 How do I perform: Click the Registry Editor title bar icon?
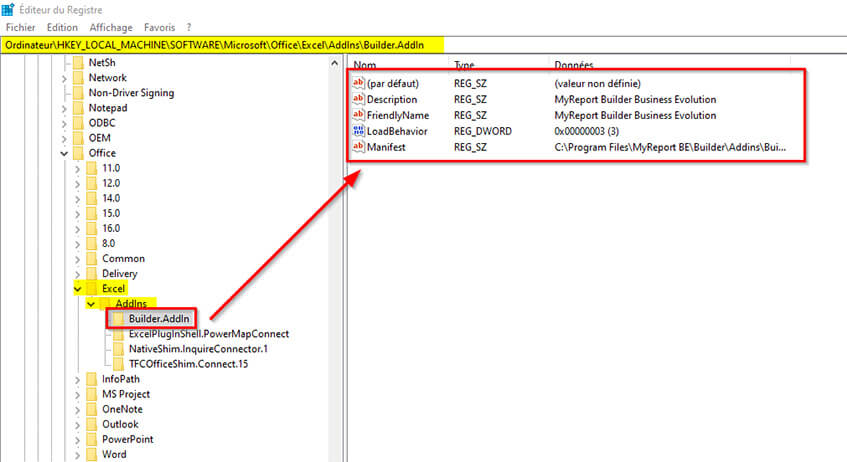click(x=8, y=9)
